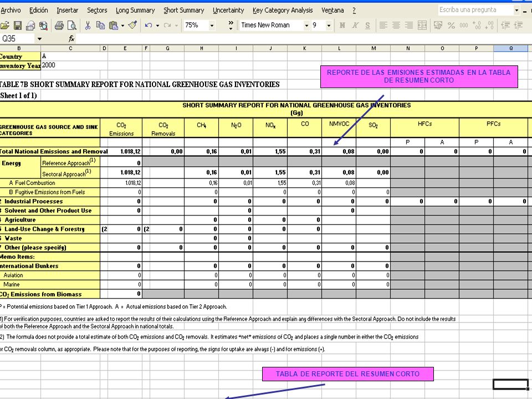
Task: Open the 75% zoom dropdown
Action: point(212,25)
